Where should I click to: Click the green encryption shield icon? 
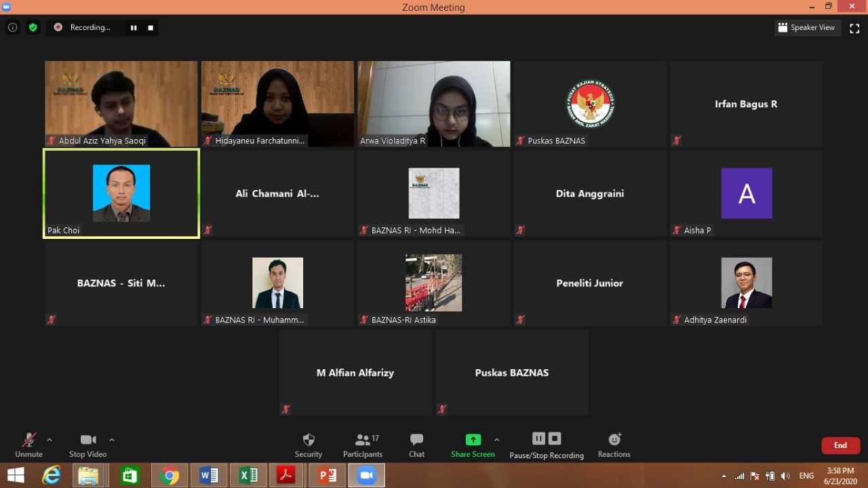(x=33, y=28)
